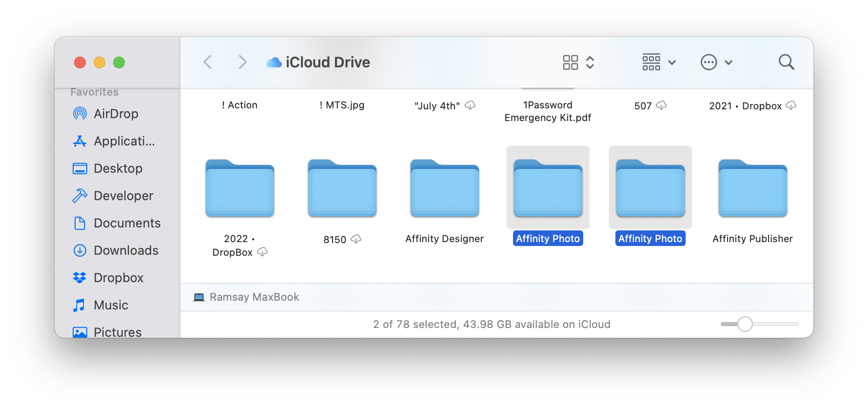The width and height of the screenshot is (868, 410).
Task: Click the Dropbox logo icon
Action: point(80,278)
